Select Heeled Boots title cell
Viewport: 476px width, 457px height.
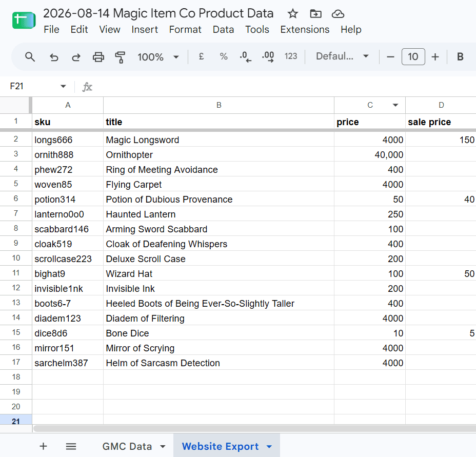[x=219, y=303]
